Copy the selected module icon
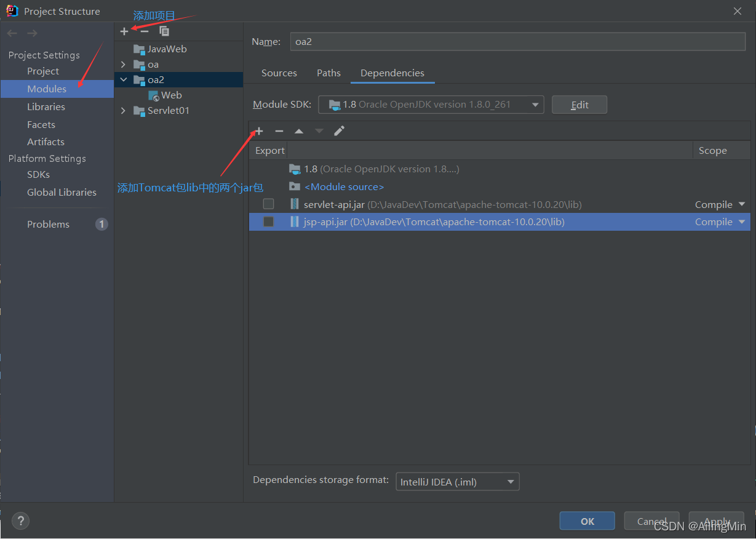The height and width of the screenshot is (539, 756). tap(164, 31)
